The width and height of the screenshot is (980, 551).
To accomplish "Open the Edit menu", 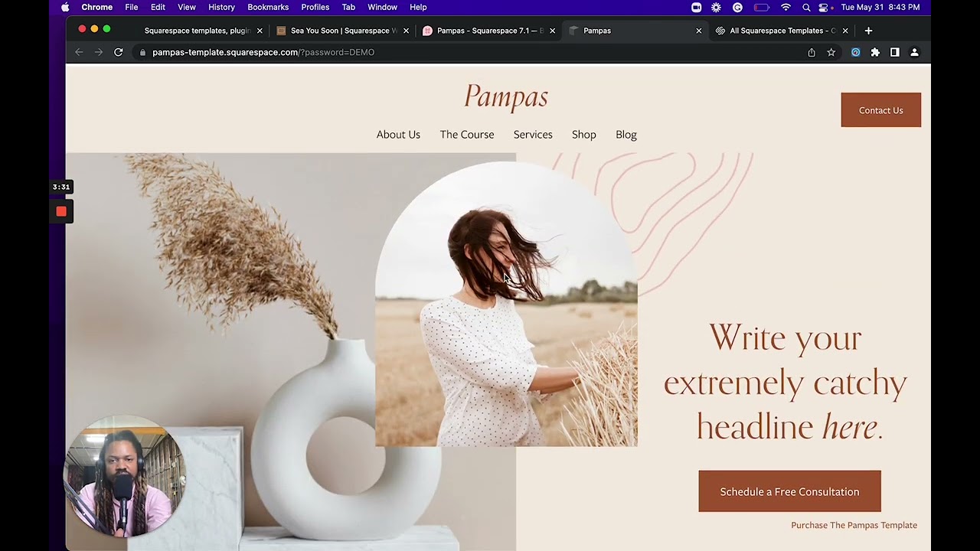I will [x=158, y=7].
